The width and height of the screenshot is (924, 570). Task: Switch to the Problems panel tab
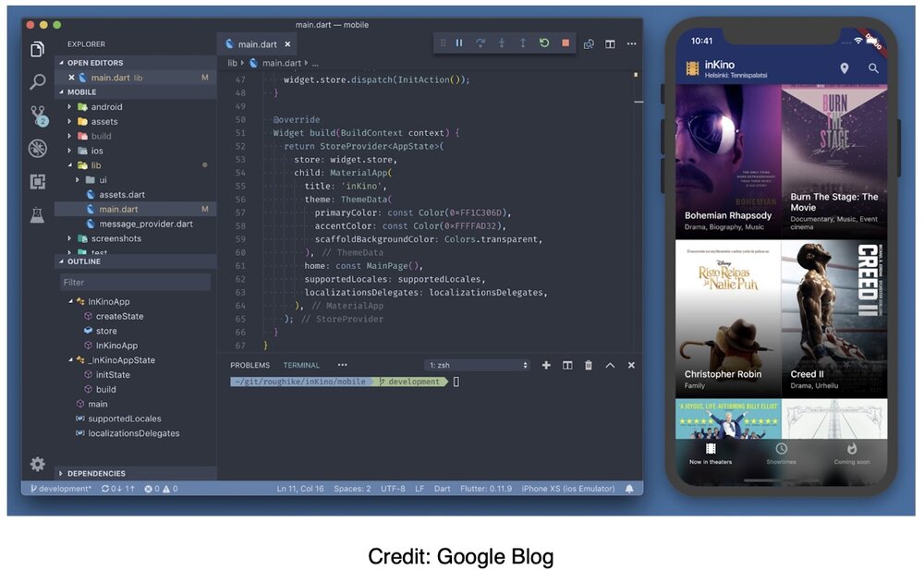[249, 366]
